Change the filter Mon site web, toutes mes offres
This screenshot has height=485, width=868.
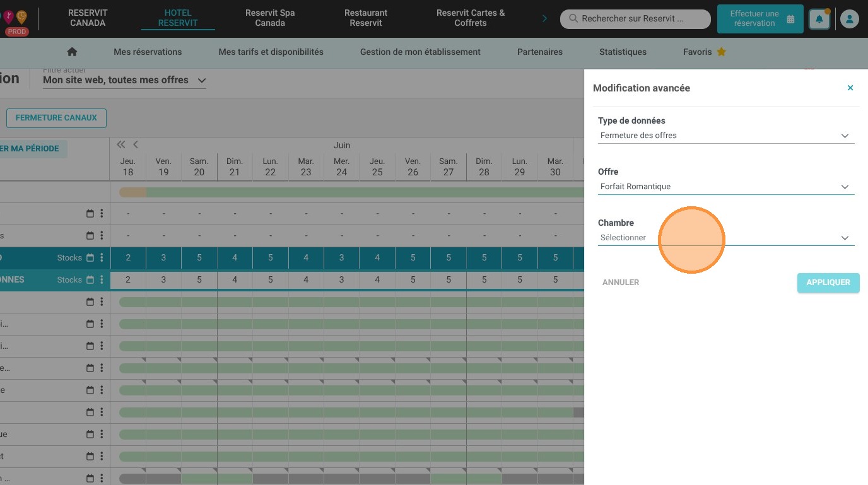click(x=124, y=80)
